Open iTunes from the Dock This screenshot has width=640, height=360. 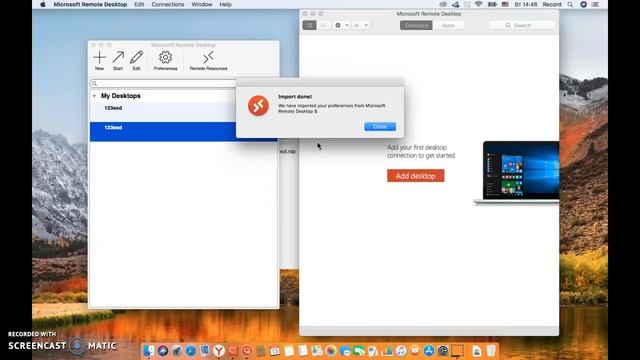pyautogui.click(x=401, y=350)
